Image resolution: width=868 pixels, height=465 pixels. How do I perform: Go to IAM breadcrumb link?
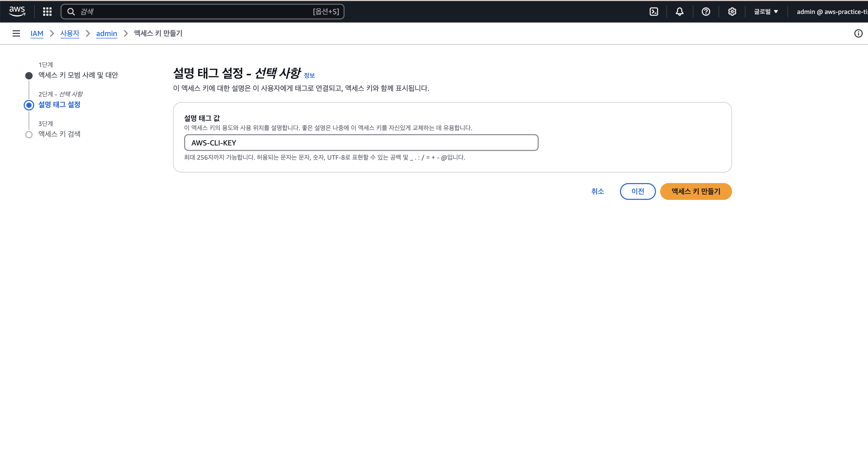tap(37, 33)
